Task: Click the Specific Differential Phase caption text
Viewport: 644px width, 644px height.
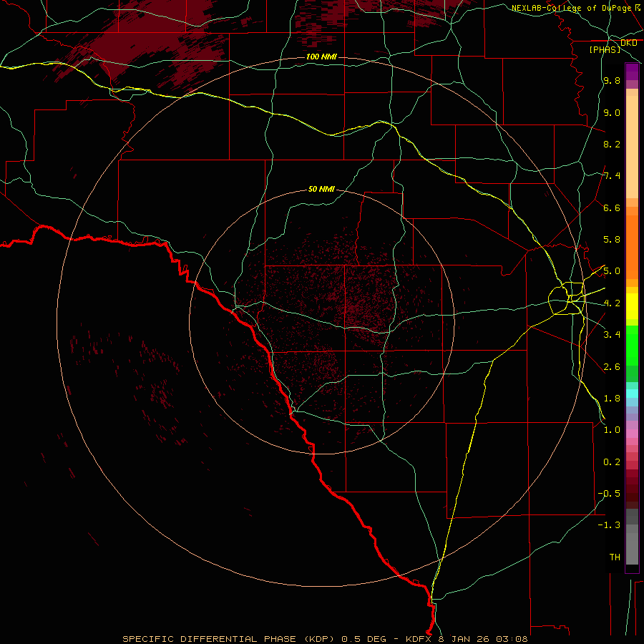Action: 325,639
